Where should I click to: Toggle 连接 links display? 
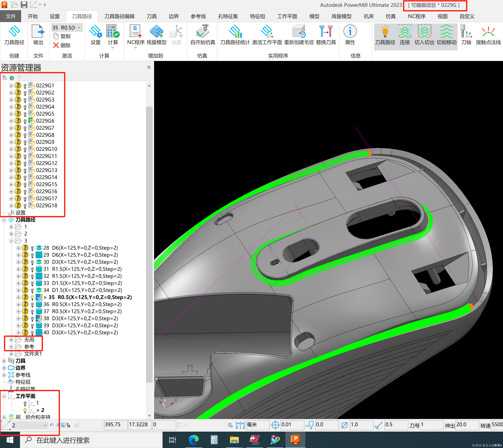(404, 32)
